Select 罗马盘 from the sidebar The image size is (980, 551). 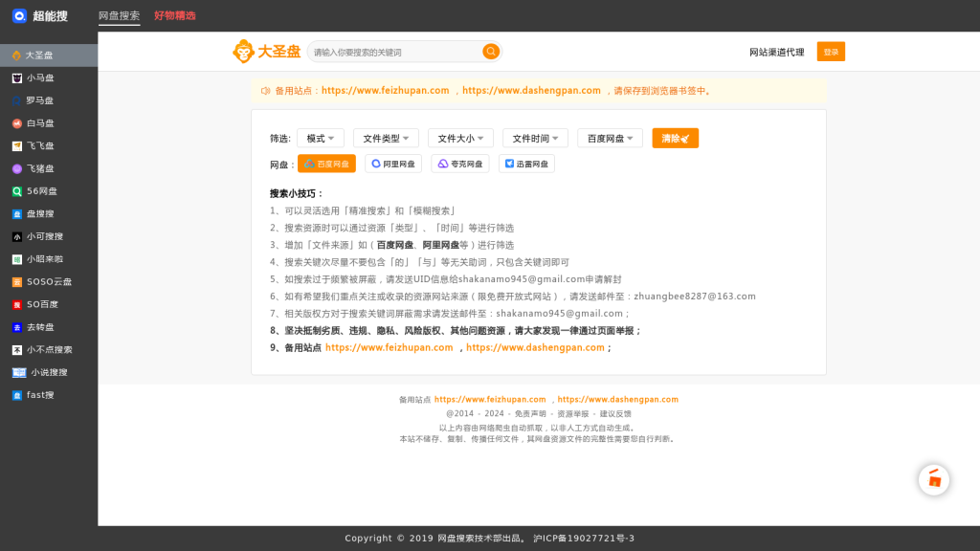tap(49, 100)
